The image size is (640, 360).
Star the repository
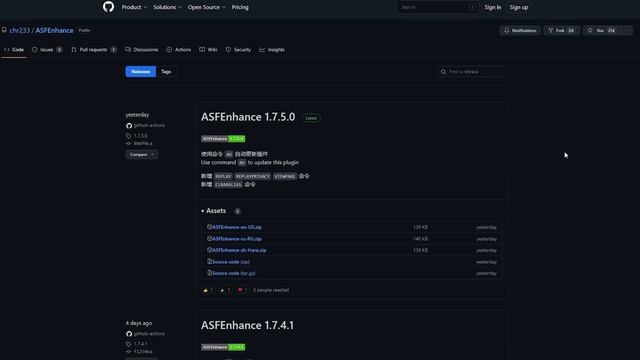[x=602, y=31]
